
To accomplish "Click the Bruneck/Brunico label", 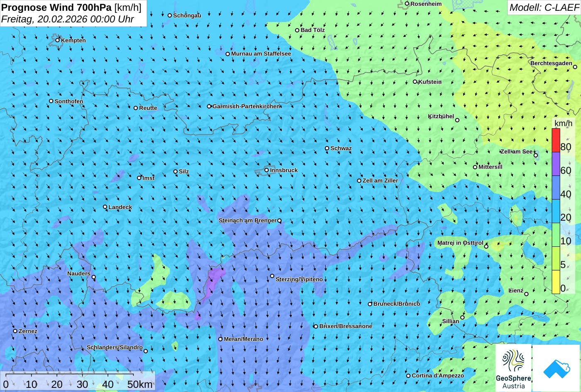I will point(397,304).
